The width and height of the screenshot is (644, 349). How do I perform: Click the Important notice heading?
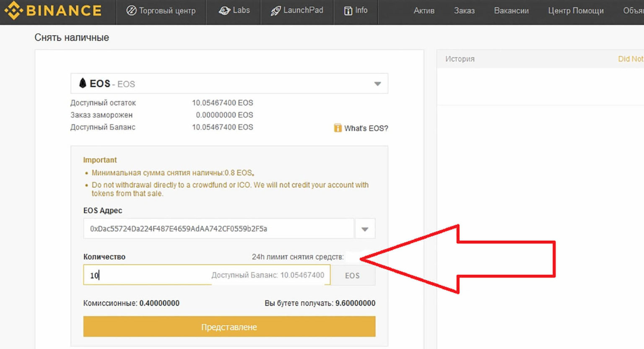pos(100,160)
